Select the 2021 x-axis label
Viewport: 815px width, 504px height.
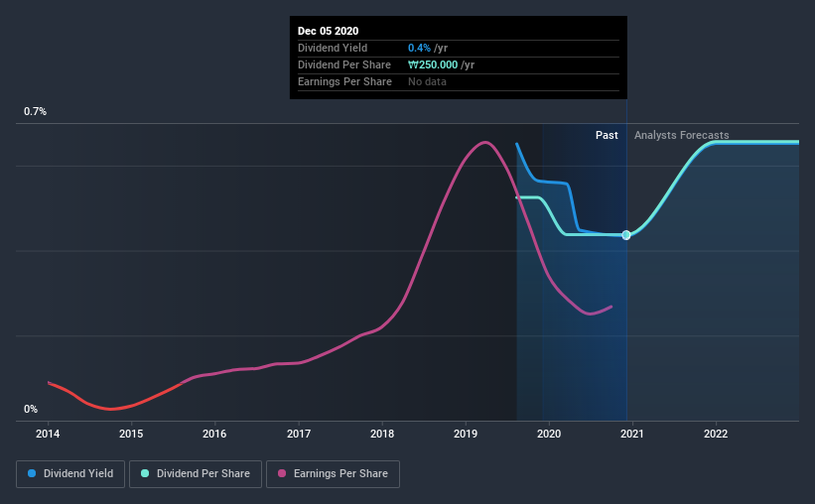point(632,434)
